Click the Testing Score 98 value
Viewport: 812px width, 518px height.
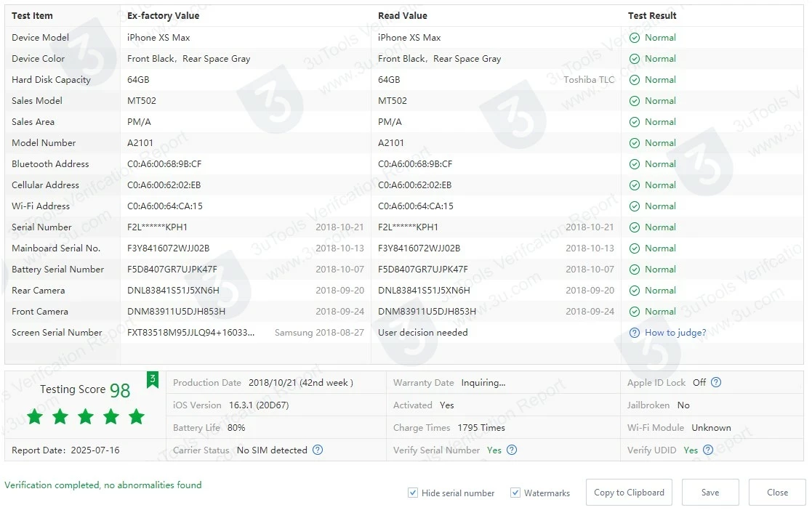coord(120,390)
